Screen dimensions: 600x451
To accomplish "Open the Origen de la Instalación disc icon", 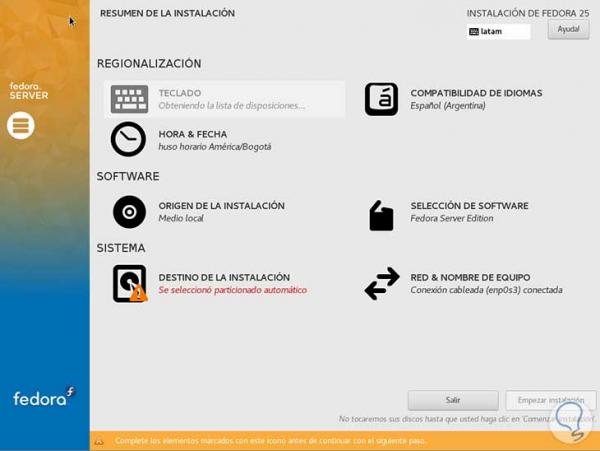I will point(129,212).
